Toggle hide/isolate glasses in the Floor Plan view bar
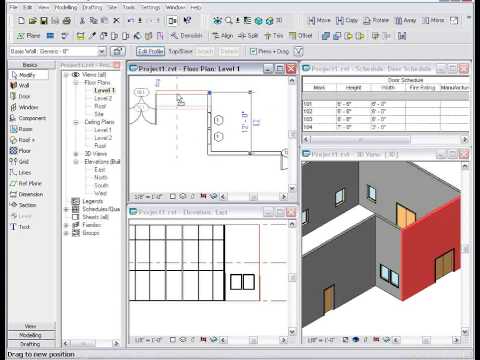 (214, 196)
